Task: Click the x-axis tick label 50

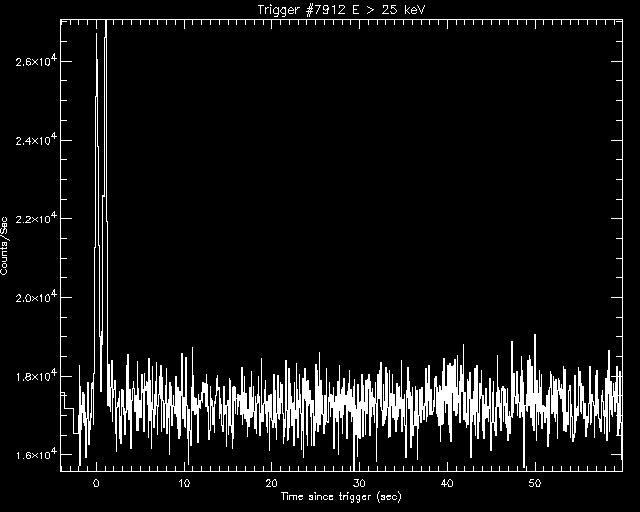Action: pyautogui.click(x=534, y=483)
